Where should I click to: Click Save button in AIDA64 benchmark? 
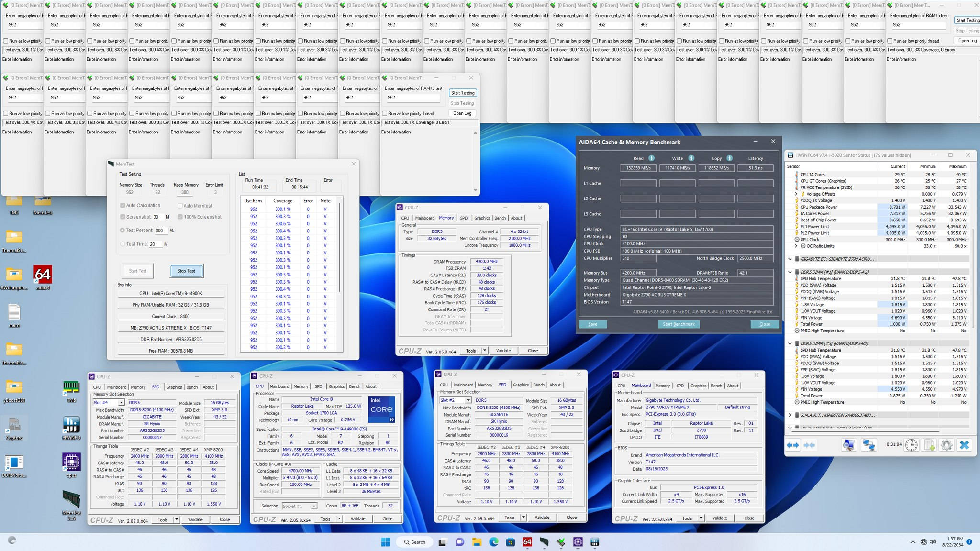pyautogui.click(x=592, y=324)
